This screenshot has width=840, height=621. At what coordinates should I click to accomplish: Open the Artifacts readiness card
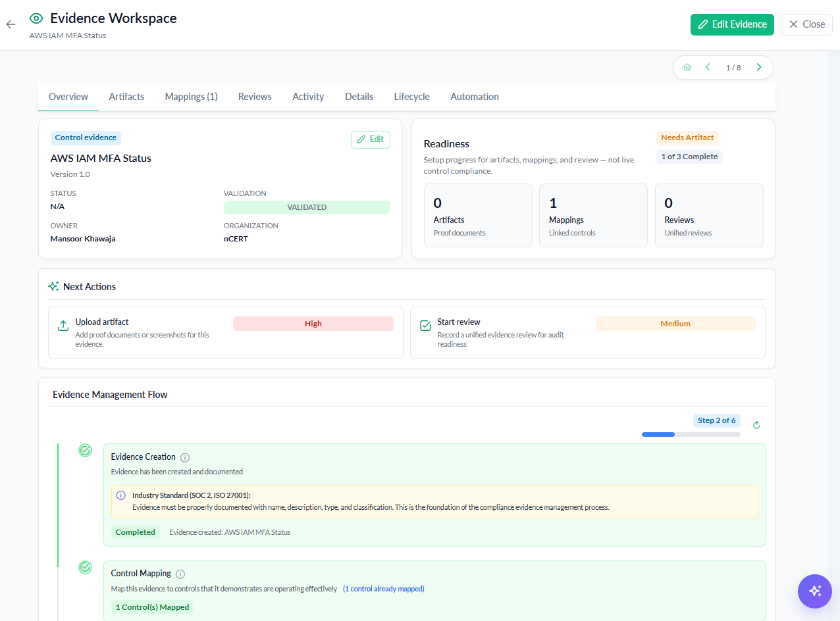478,216
